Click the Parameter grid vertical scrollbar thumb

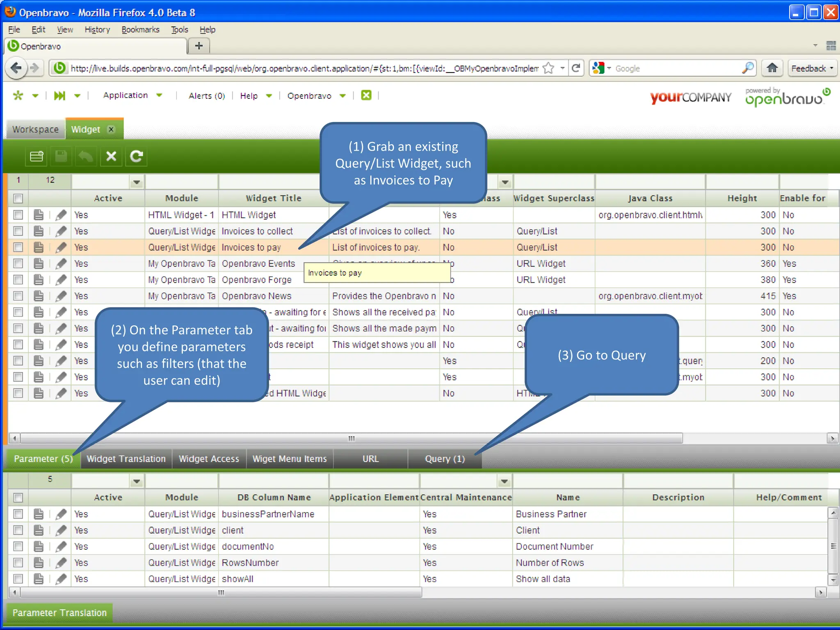coord(833,546)
